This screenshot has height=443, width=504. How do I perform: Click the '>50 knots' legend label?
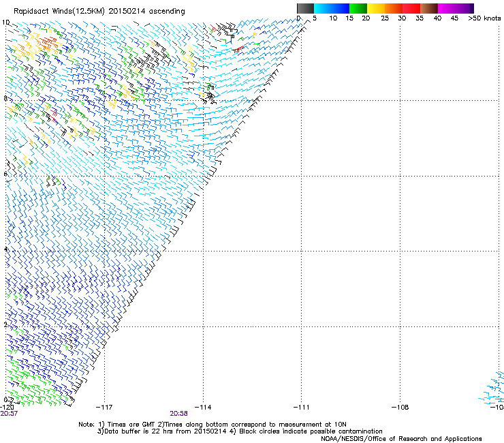[484, 18]
